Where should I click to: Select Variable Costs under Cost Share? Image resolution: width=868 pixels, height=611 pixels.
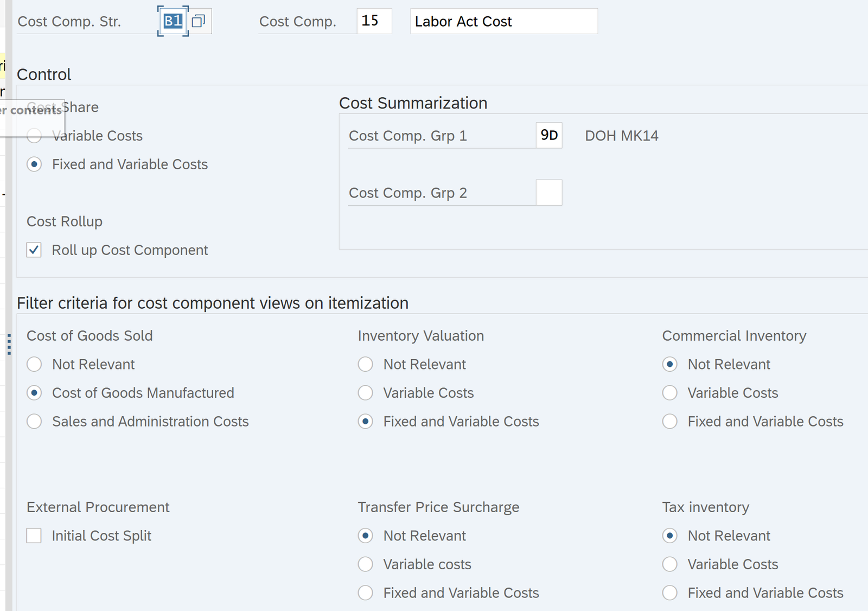point(34,136)
